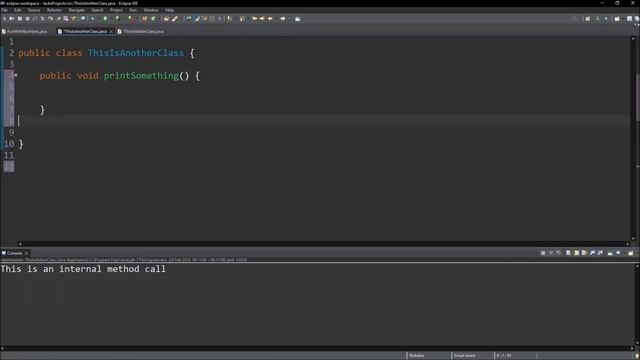The height and width of the screenshot is (360, 640).
Task: Close the Console view
Action: (x=27, y=253)
